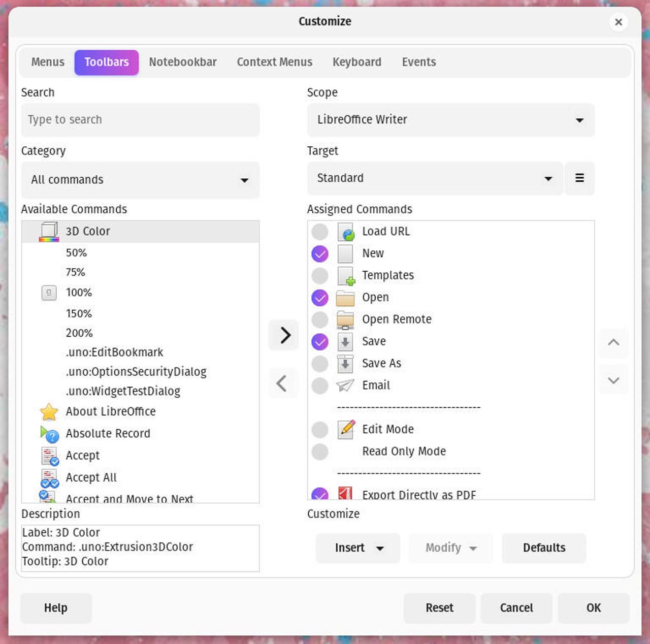650x644 pixels.
Task: Uncheck the New toolbar item
Action: (x=320, y=253)
